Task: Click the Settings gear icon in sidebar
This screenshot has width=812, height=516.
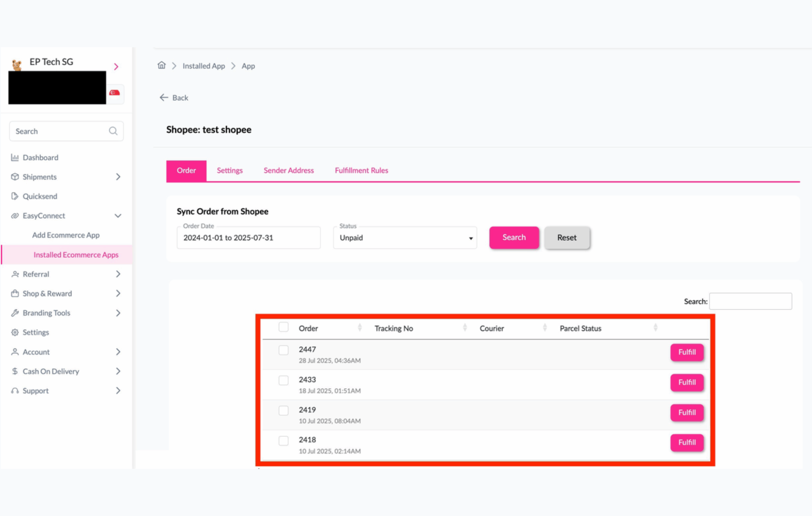Action: (15, 332)
